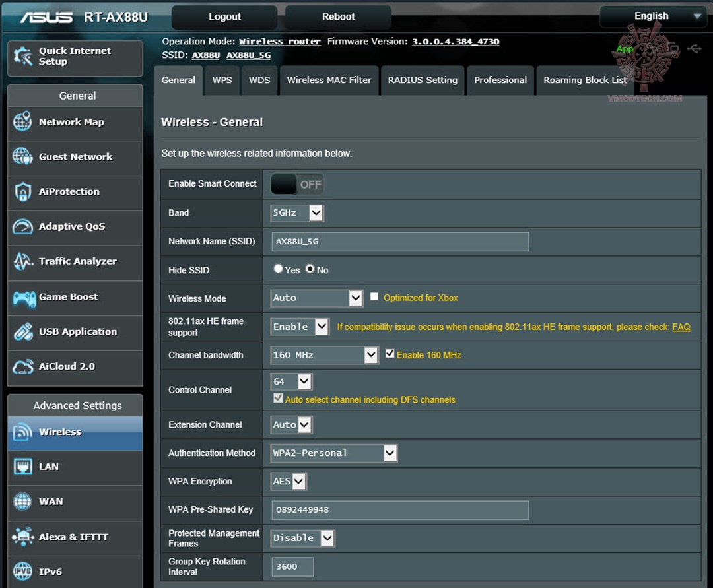Image resolution: width=713 pixels, height=588 pixels.
Task: Open firmware version 3.0.0.4.384_4730 link
Action: [x=455, y=42]
